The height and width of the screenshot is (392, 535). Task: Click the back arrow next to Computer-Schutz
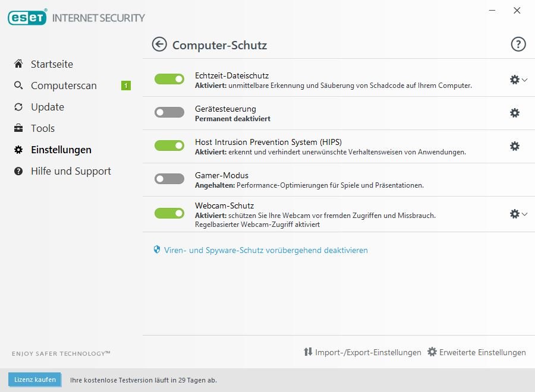point(159,45)
